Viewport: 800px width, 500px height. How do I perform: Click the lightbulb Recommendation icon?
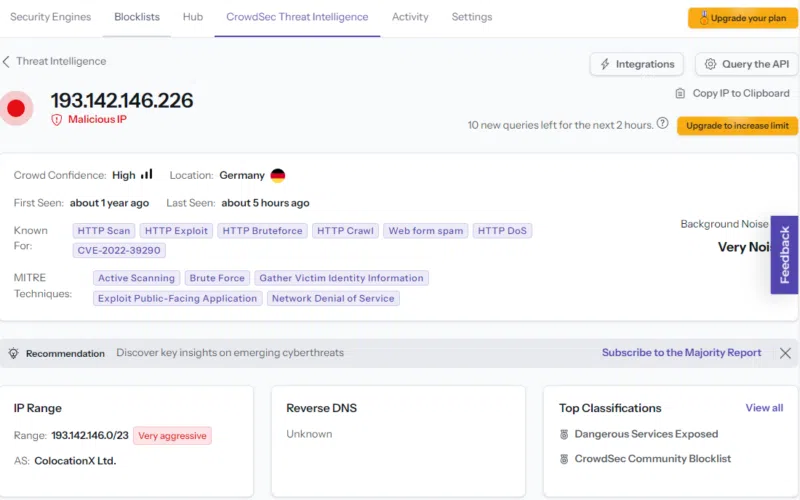click(x=14, y=353)
